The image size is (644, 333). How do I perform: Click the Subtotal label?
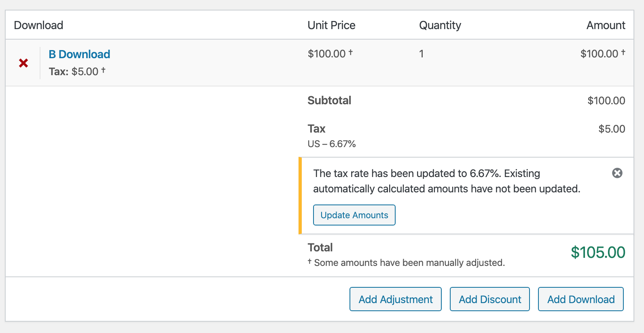(x=329, y=100)
